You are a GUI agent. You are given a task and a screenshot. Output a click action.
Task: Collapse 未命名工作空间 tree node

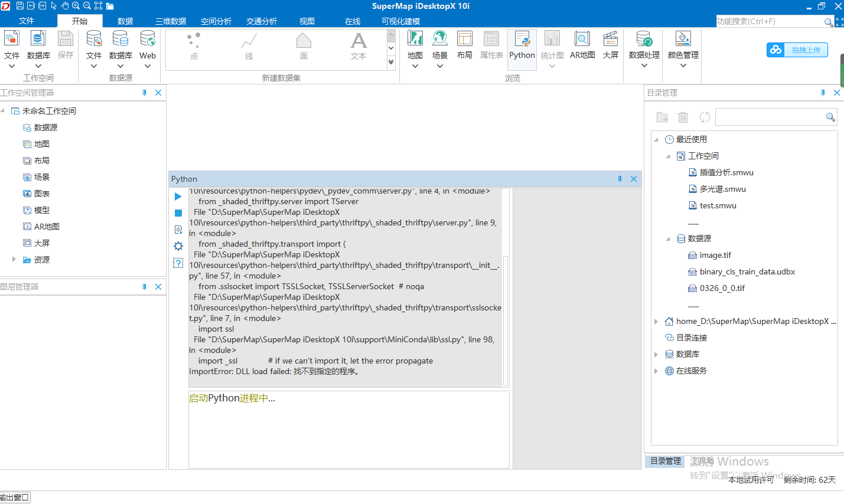click(x=3, y=111)
